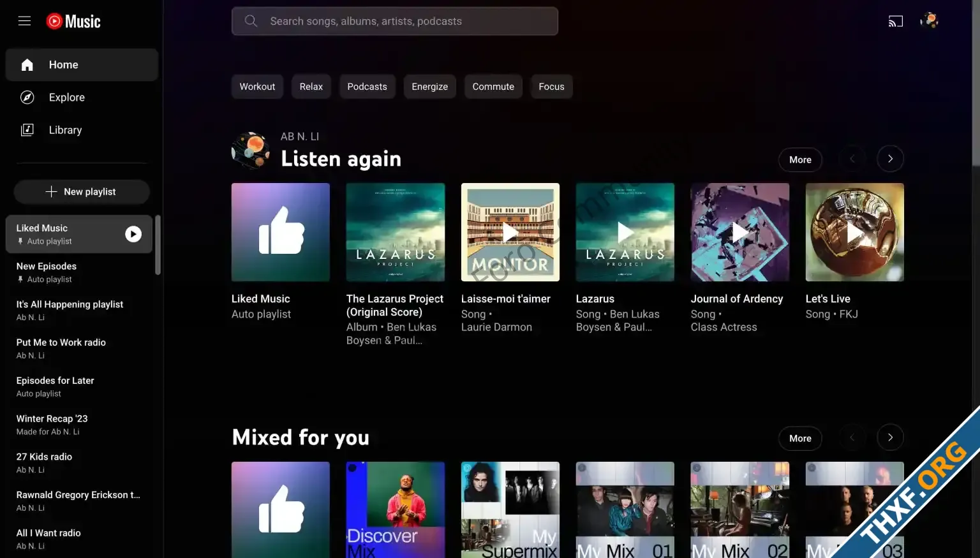Click the Home house icon

[x=27, y=64]
